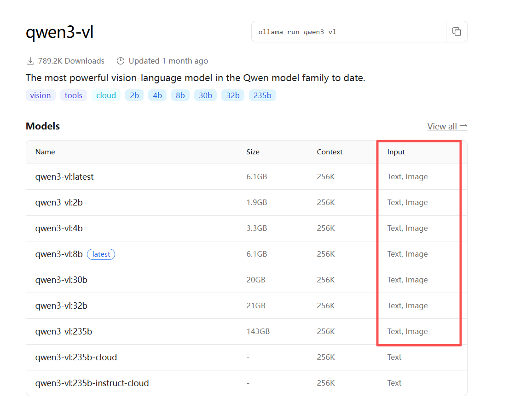The width and height of the screenshot is (532, 399).
Task: Choose the 4b size tag
Action: (x=157, y=95)
